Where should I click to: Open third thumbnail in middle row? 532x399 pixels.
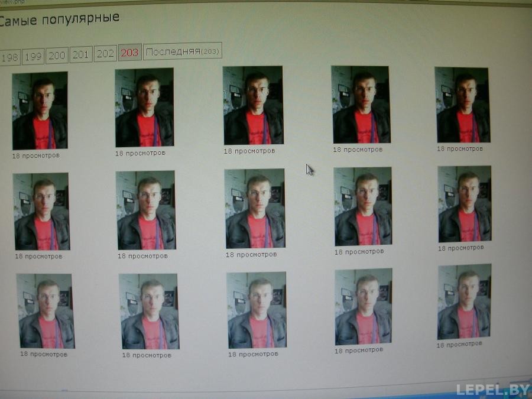(255, 208)
